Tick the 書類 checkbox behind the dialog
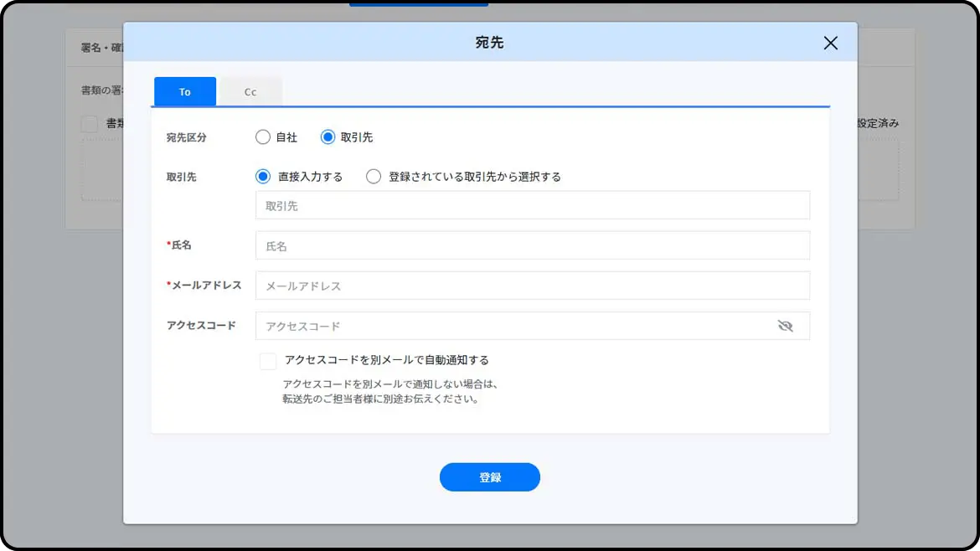 90,124
